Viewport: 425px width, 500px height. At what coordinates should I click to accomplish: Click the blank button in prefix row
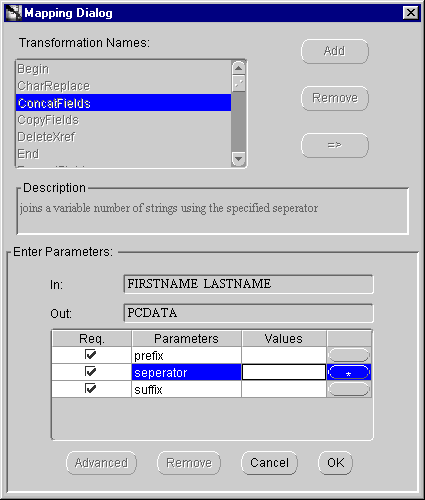349,355
